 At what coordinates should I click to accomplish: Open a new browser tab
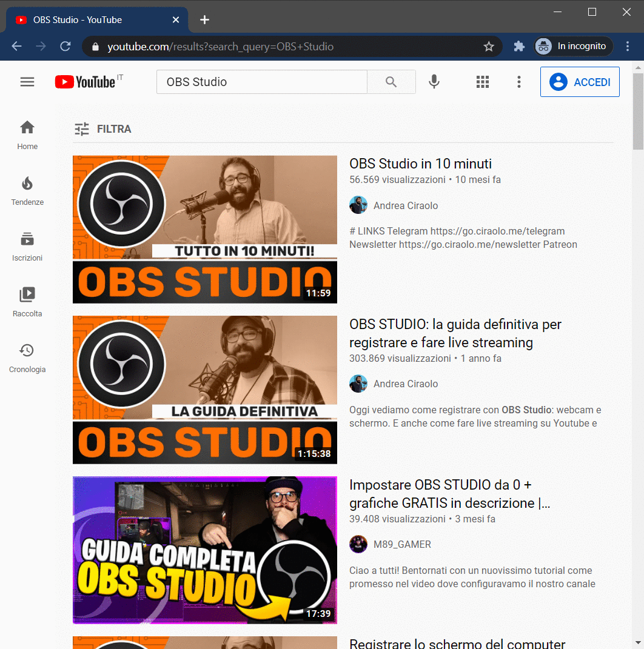(x=204, y=19)
